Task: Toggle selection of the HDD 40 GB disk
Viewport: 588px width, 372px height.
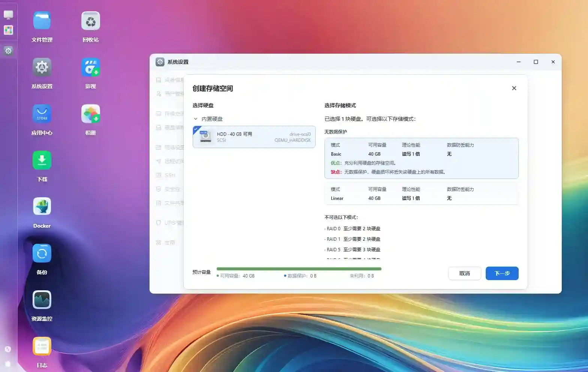Action: [x=254, y=137]
